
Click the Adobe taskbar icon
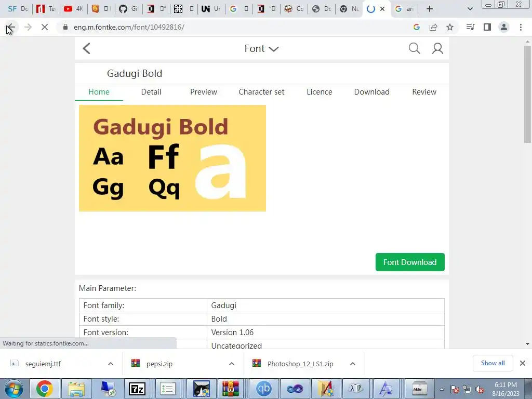tap(419, 389)
